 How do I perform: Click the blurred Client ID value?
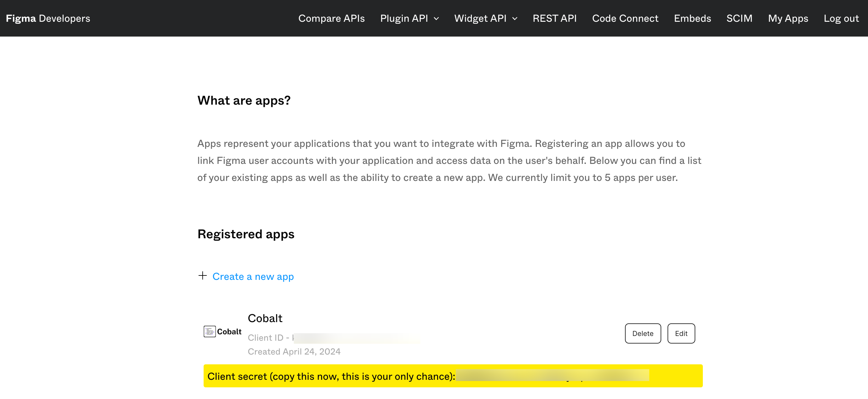click(356, 338)
